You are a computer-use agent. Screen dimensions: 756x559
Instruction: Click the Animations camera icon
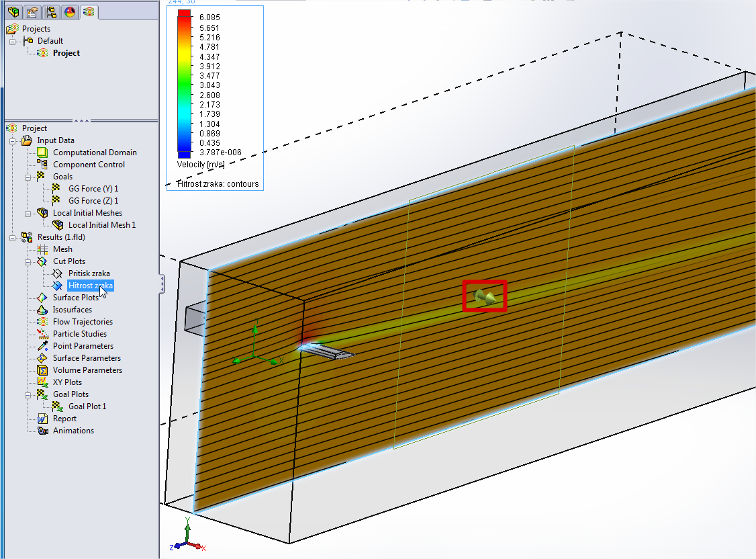pyautogui.click(x=42, y=431)
